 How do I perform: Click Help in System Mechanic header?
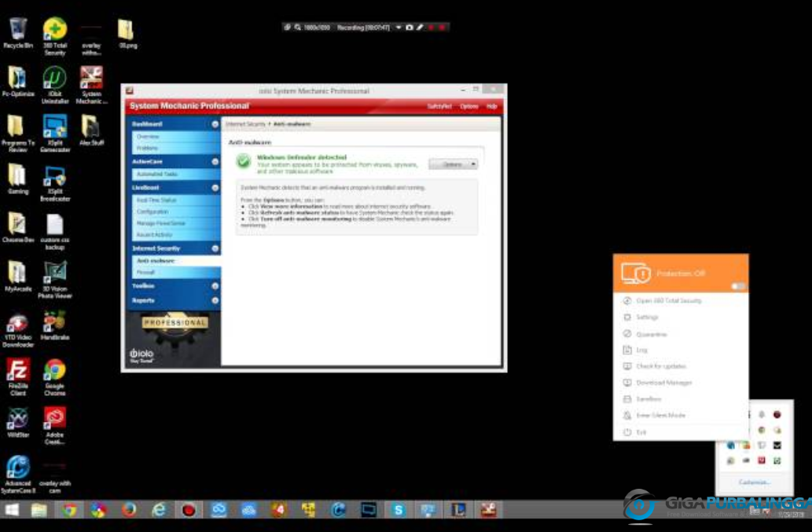point(491,106)
